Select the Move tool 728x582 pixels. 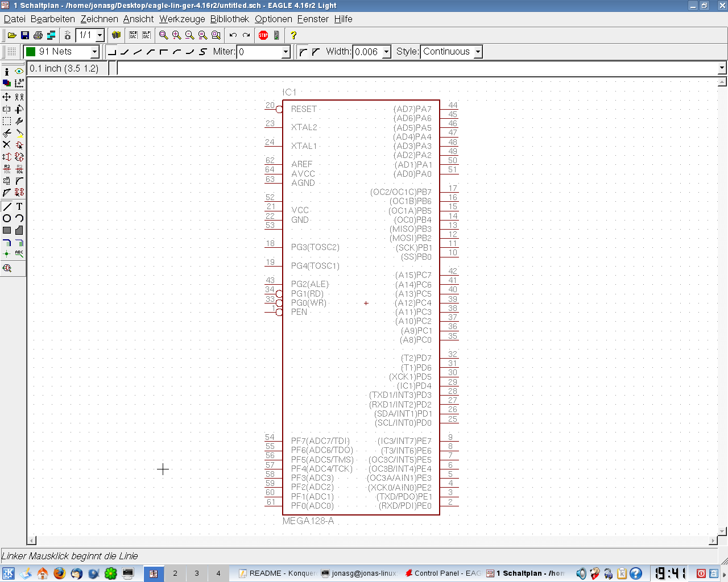pos(7,97)
